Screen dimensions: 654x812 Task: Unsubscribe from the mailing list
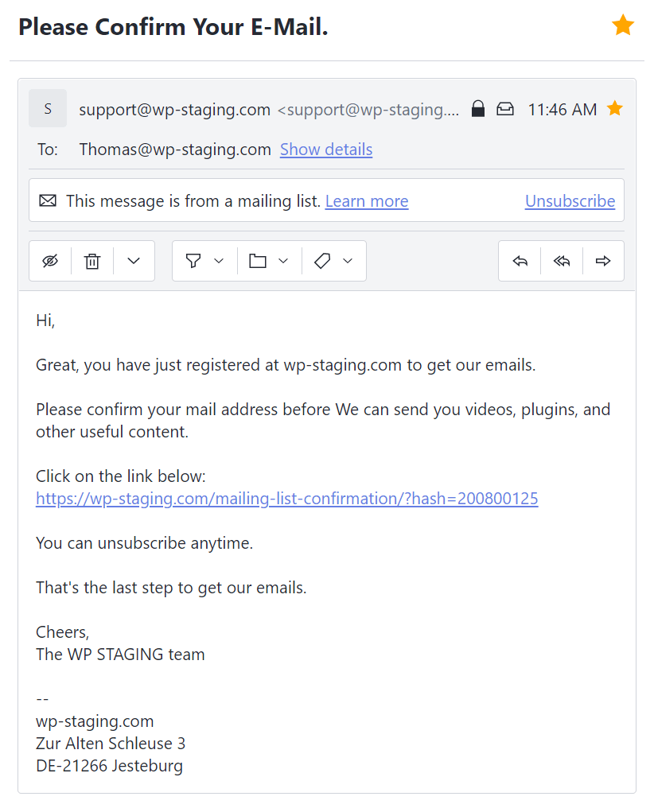[x=570, y=201]
